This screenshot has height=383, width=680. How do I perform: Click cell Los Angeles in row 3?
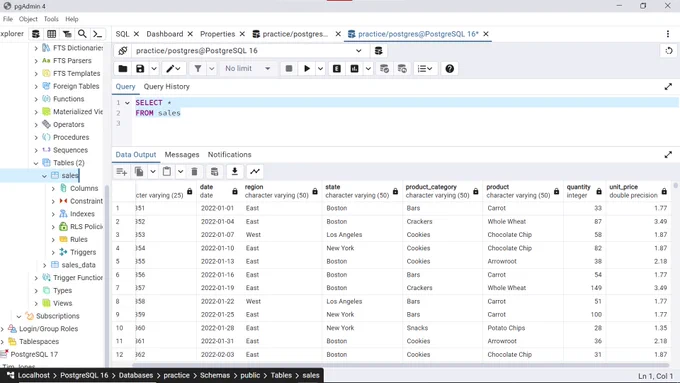pyautogui.click(x=362, y=235)
